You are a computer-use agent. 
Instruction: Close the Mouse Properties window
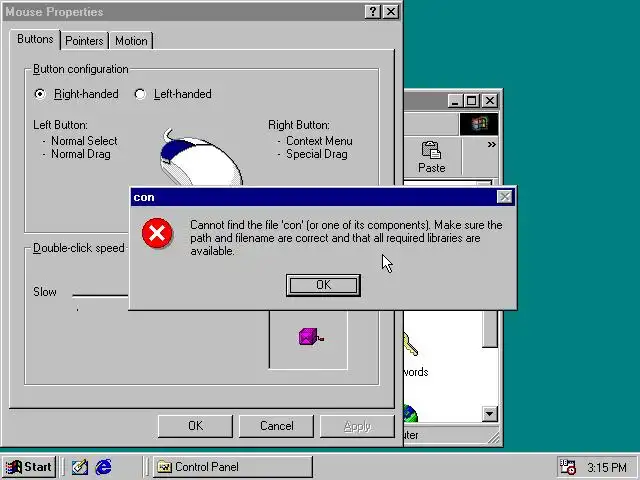[x=391, y=11]
